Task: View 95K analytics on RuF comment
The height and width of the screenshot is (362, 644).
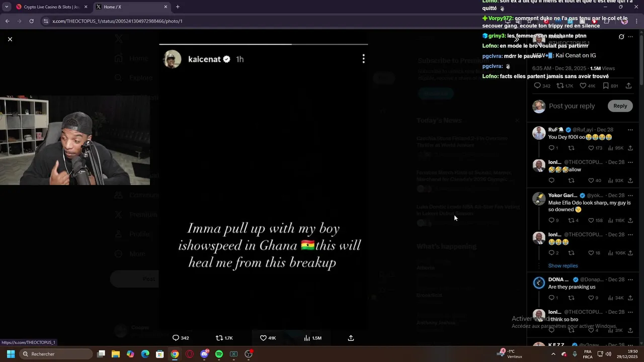Action: tap(615, 148)
